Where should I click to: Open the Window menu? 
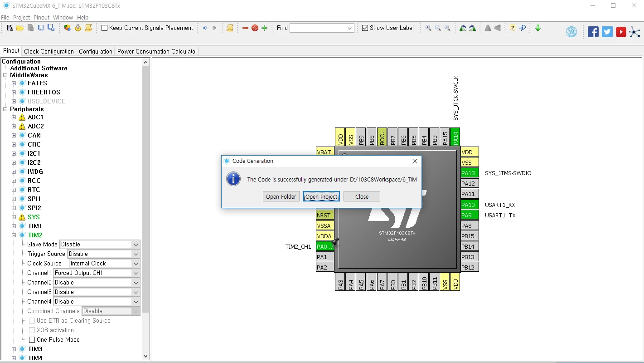(63, 17)
